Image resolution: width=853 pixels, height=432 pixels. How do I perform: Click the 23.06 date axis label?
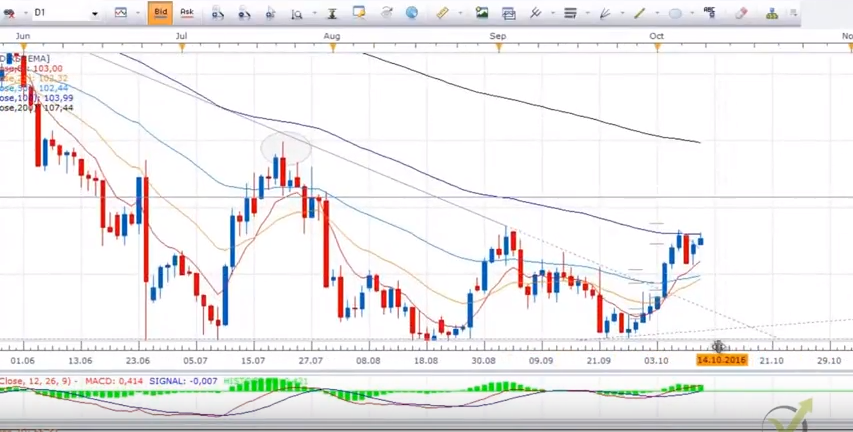click(x=138, y=360)
